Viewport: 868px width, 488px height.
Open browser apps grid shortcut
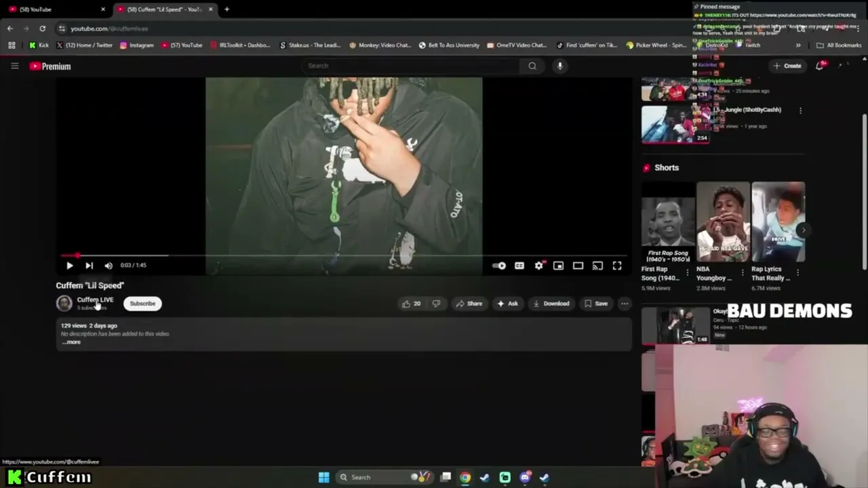(x=12, y=45)
